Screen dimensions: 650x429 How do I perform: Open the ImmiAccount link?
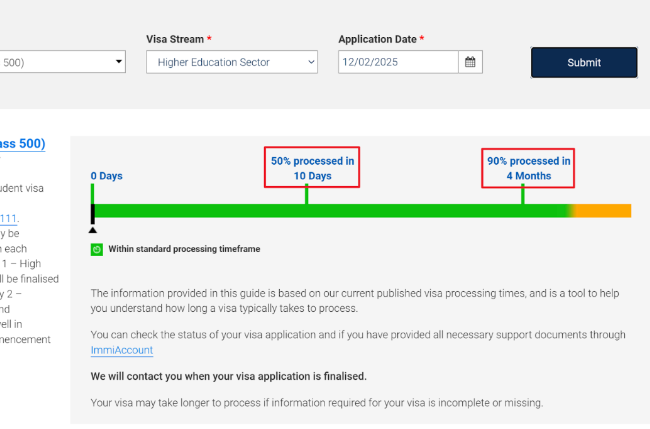121,350
